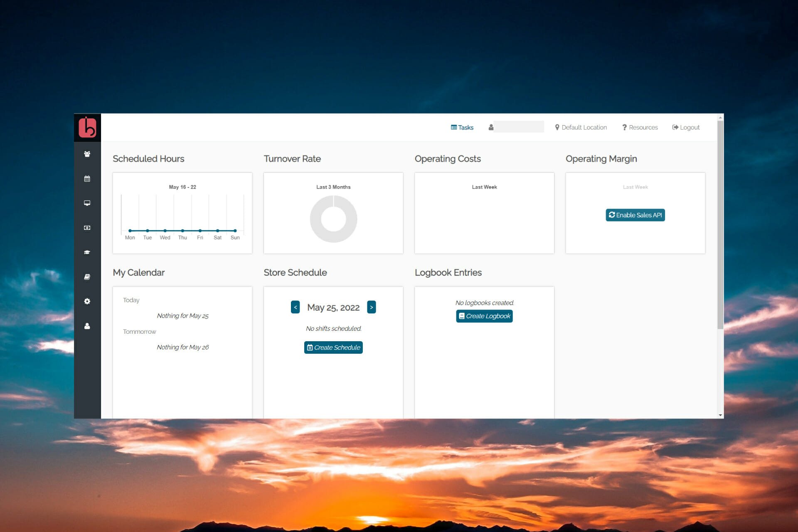798x532 pixels.
Task: Open Default Location selector
Action: click(581, 128)
